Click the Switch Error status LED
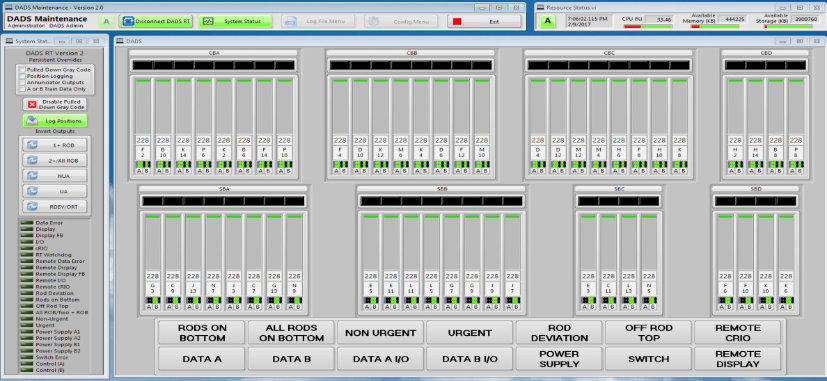827x381 pixels. tap(26, 357)
